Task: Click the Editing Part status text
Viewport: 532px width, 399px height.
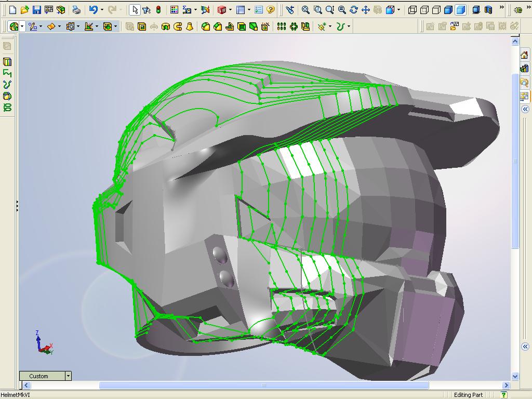Action: pyautogui.click(x=468, y=395)
